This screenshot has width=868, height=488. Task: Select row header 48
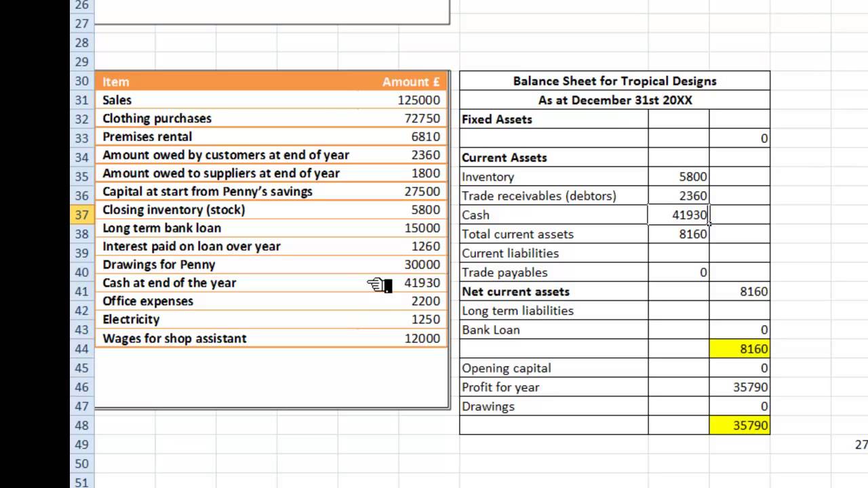(81, 426)
